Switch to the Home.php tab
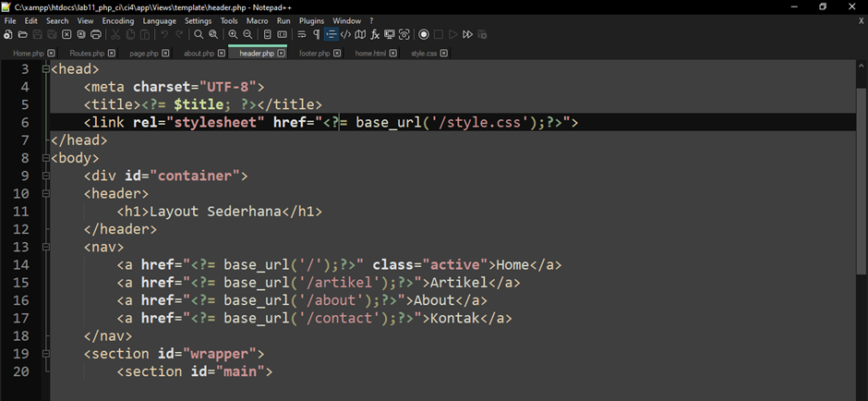868x401 pixels. click(29, 54)
